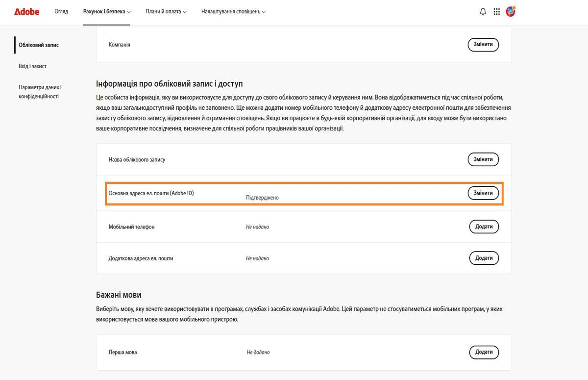Switch to the Огляд tab

point(61,12)
